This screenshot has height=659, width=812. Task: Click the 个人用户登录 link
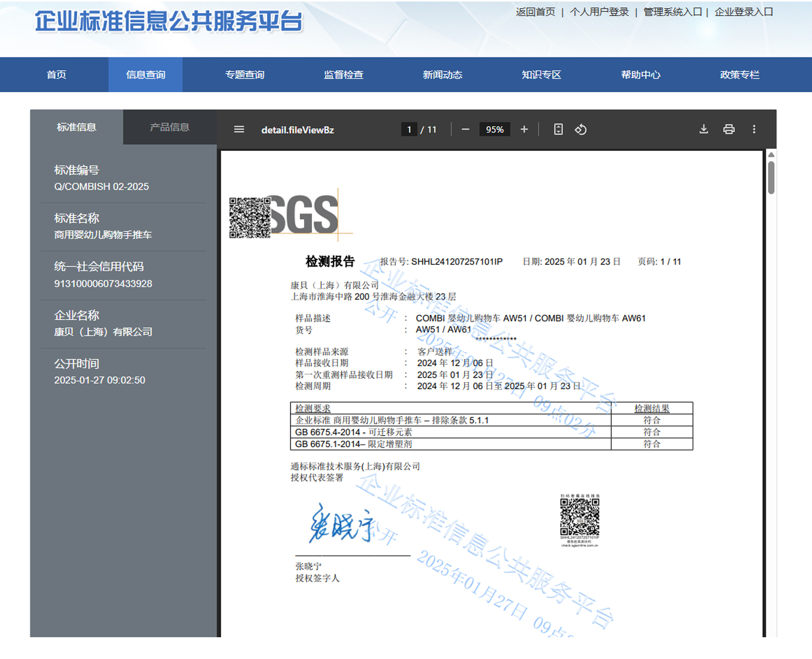pos(599,12)
